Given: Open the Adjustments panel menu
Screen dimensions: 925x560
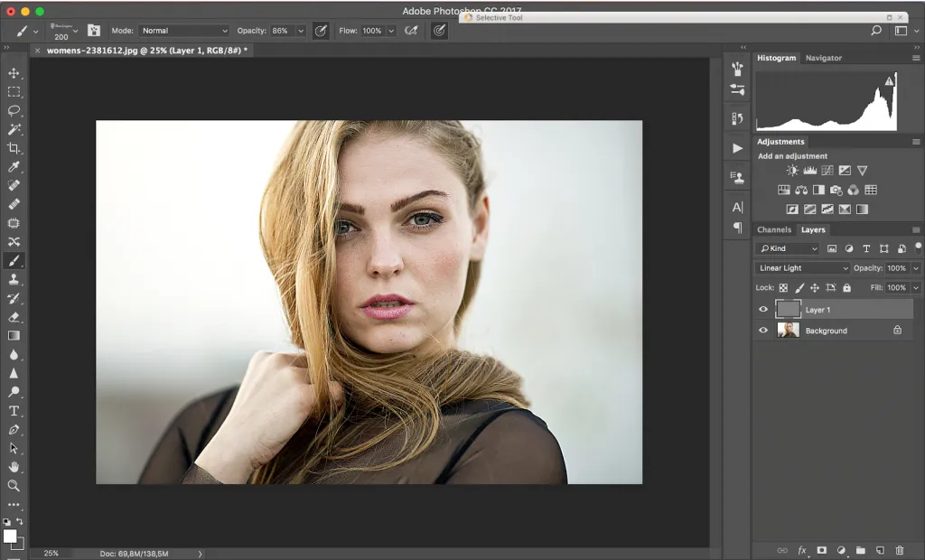Looking at the screenshot, I should (916, 142).
